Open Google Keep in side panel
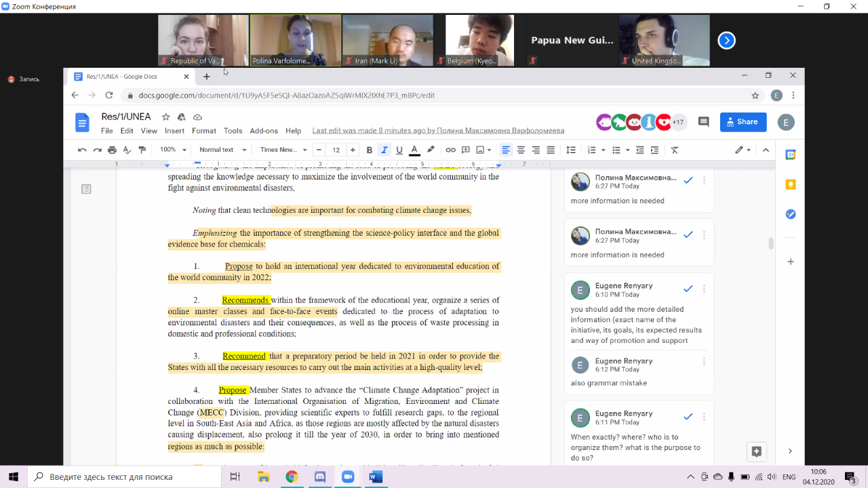Screen dimensions: 868x488 tap(790, 184)
